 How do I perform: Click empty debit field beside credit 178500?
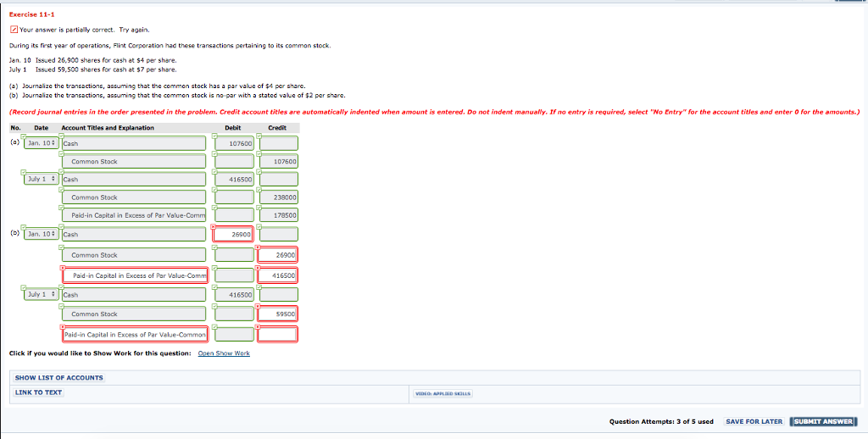click(x=235, y=215)
